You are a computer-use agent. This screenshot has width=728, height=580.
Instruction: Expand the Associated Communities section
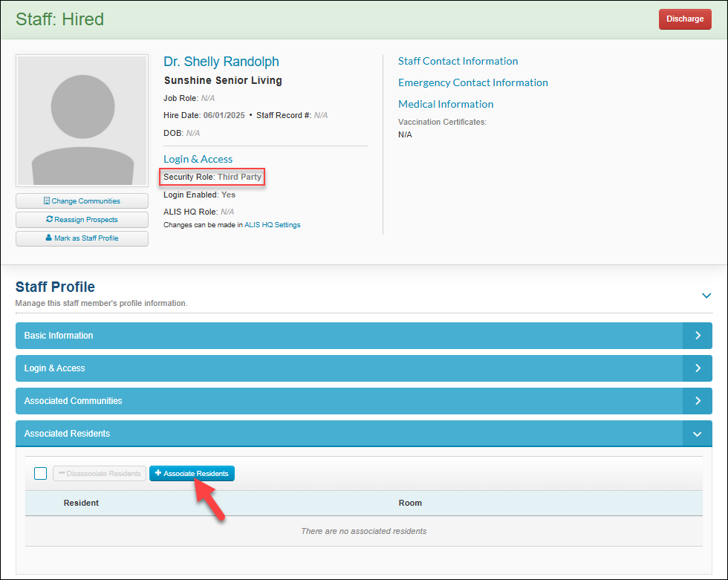[698, 401]
